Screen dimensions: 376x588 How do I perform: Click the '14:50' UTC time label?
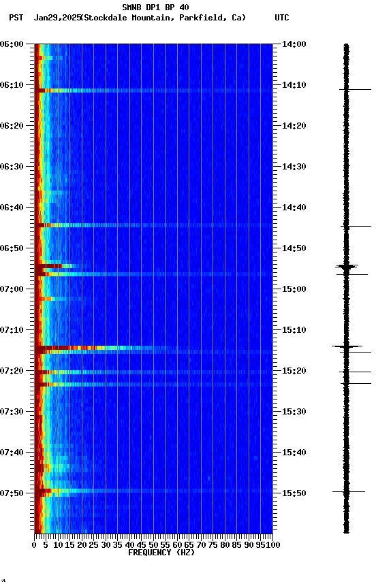[294, 248]
